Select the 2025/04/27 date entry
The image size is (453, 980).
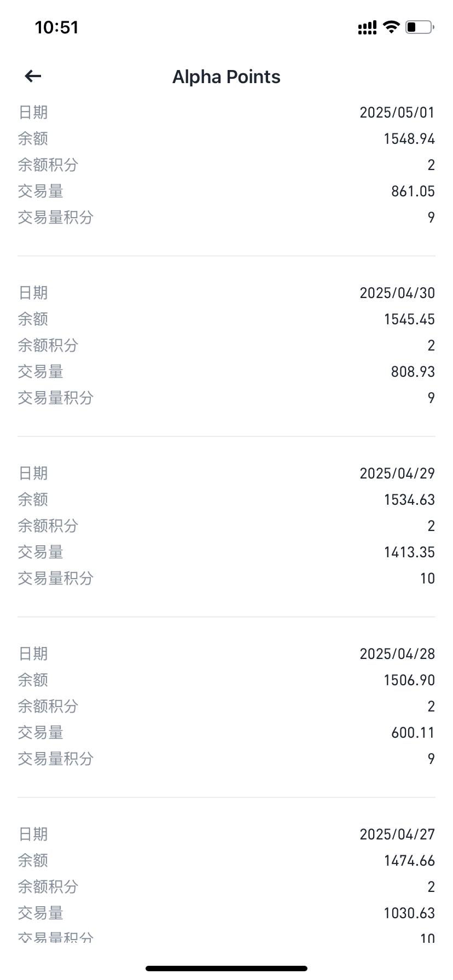coord(397,835)
